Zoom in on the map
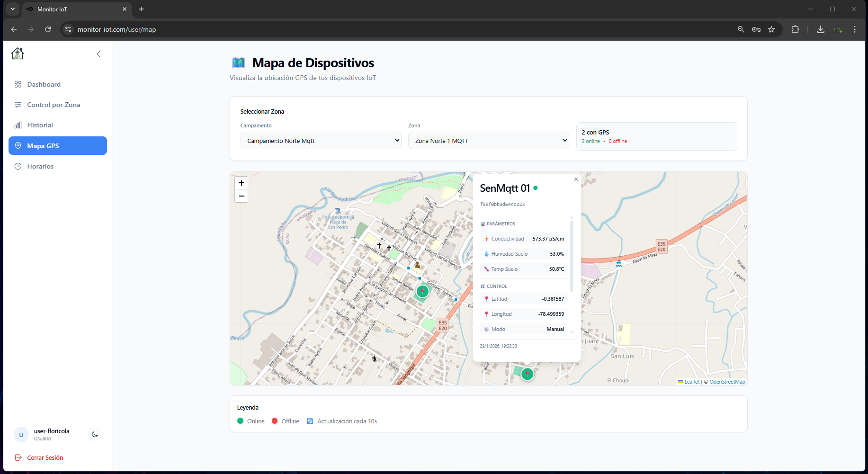Image resolution: width=868 pixels, height=474 pixels. (x=242, y=183)
